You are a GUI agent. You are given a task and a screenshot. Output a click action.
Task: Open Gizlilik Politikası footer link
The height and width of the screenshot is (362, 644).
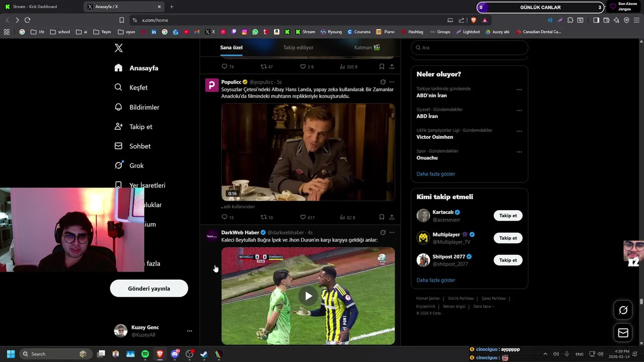[461, 299]
